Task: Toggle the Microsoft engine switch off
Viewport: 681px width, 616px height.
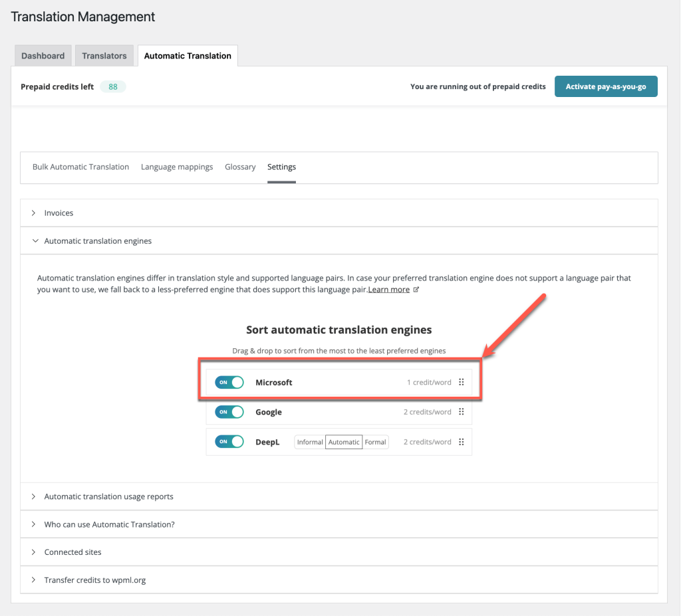Action: tap(229, 383)
